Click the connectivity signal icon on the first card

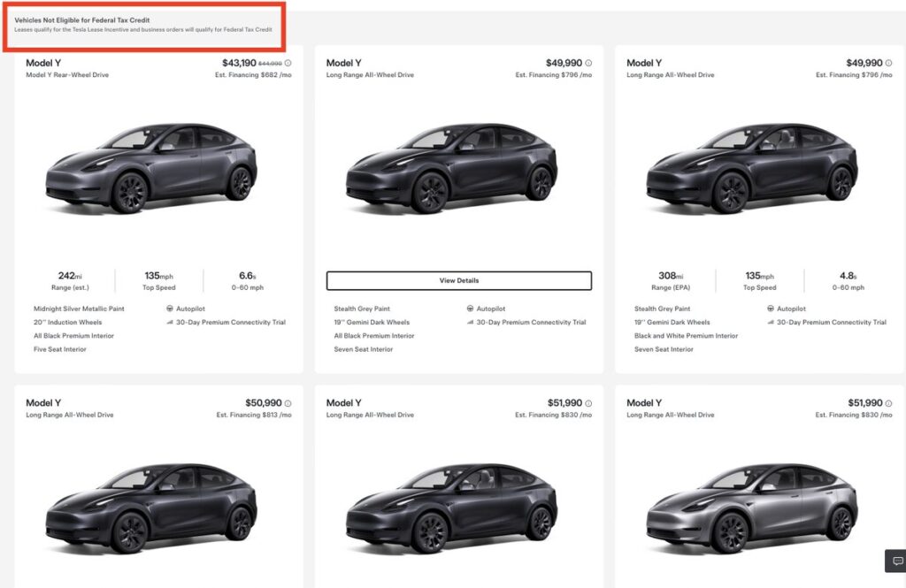click(x=169, y=323)
